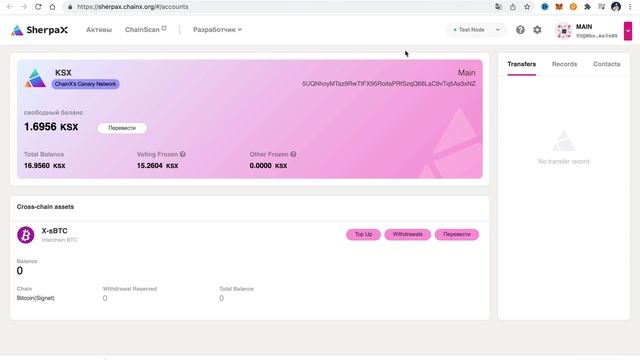Click the KSX token logo
640x360 pixels.
coord(35,78)
